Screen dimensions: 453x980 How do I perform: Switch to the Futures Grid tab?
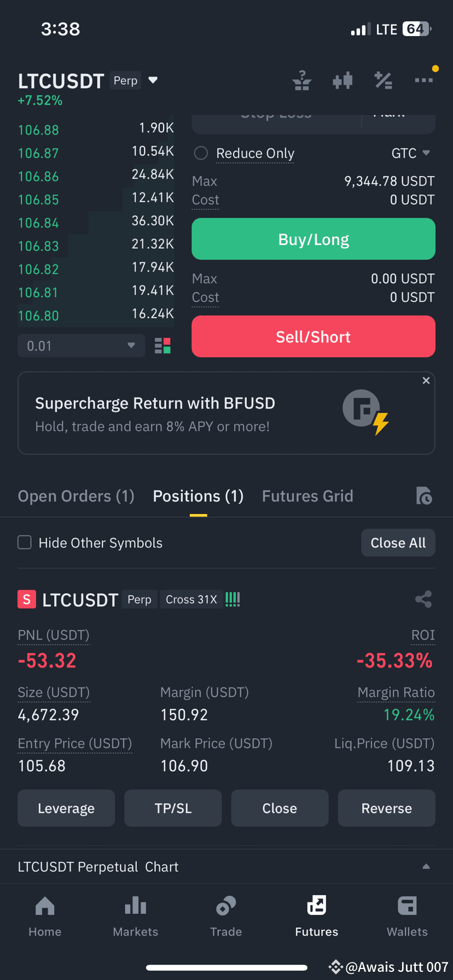tap(307, 496)
